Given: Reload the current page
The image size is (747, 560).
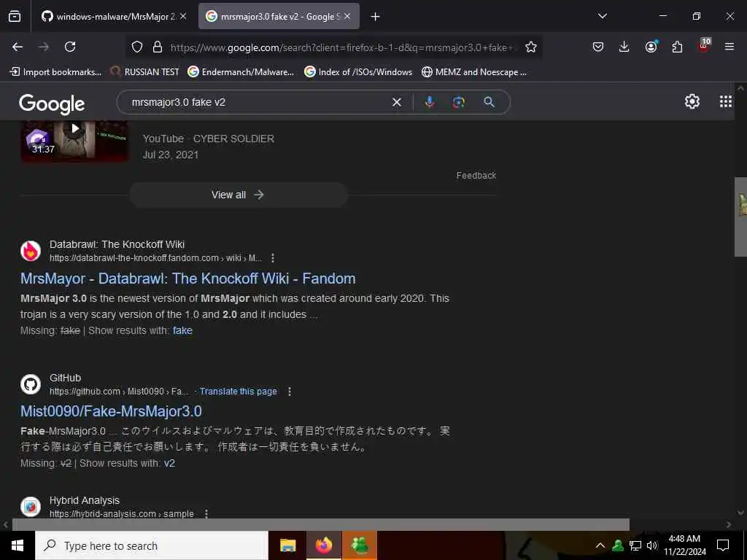Looking at the screenshot, I should 70,47.
